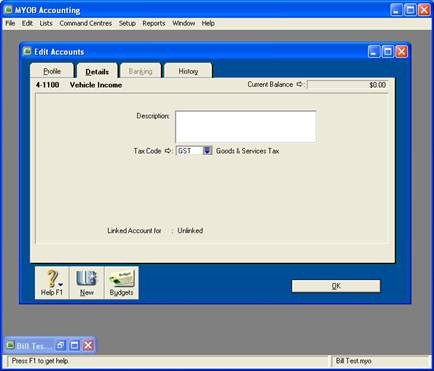Viewport: 434px width, 371px height.
Task: Click the MYOB Accounting title bar icon
Action: coord(8,10)
